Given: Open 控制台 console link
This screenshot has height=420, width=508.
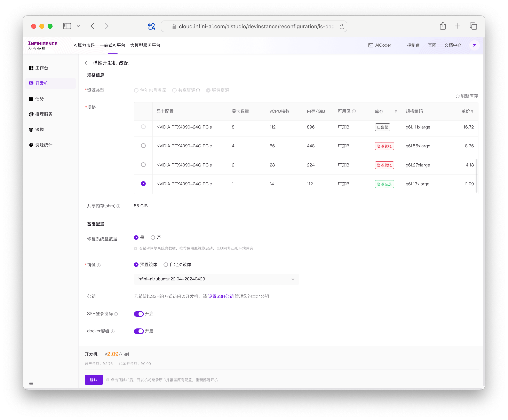Looking at the screenshot, I should (x=413, y=45).
